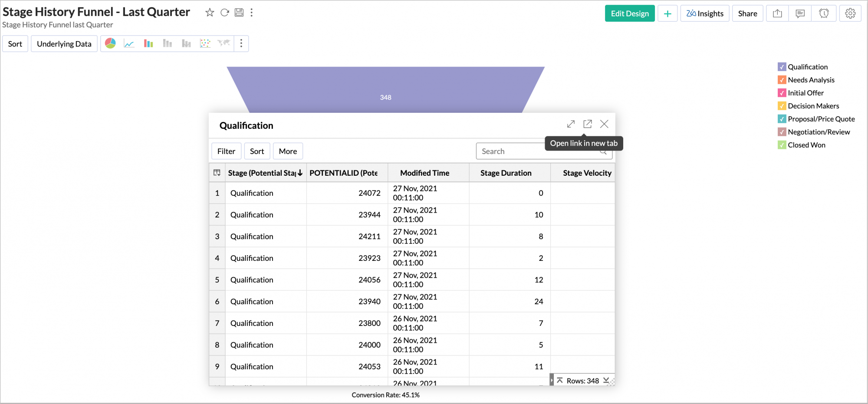This screenshot has height=404, width=868.
Task: Switch the chart to pie view
Action: (x=111, y=43)
